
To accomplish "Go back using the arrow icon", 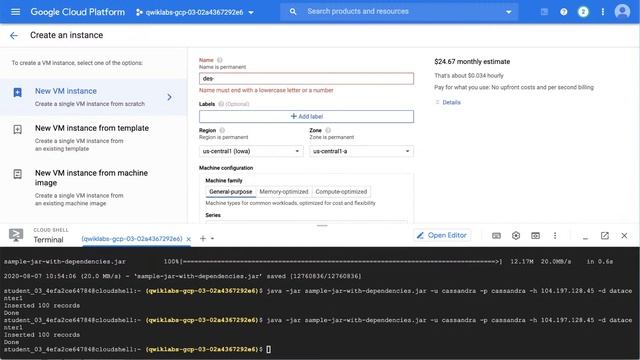I will tap(14, 36).
